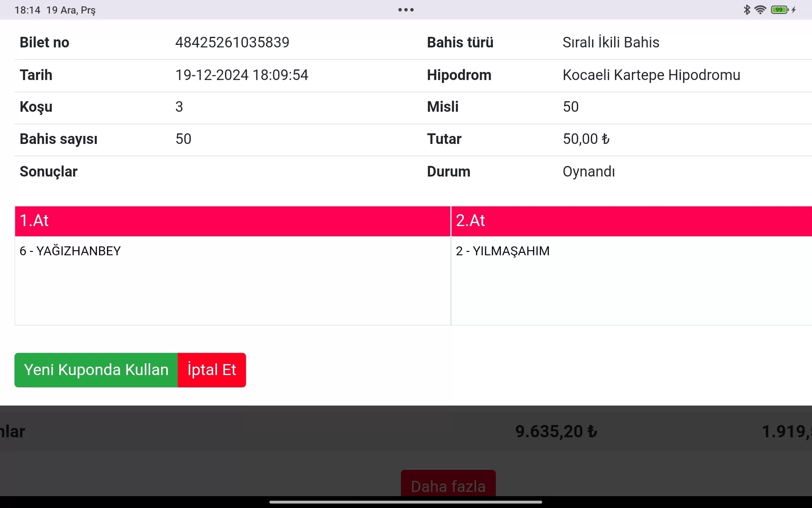Viewport: 812px width, 508px height.
Task: Open the three-dot multitasking menu
Action: coord(406,10)
